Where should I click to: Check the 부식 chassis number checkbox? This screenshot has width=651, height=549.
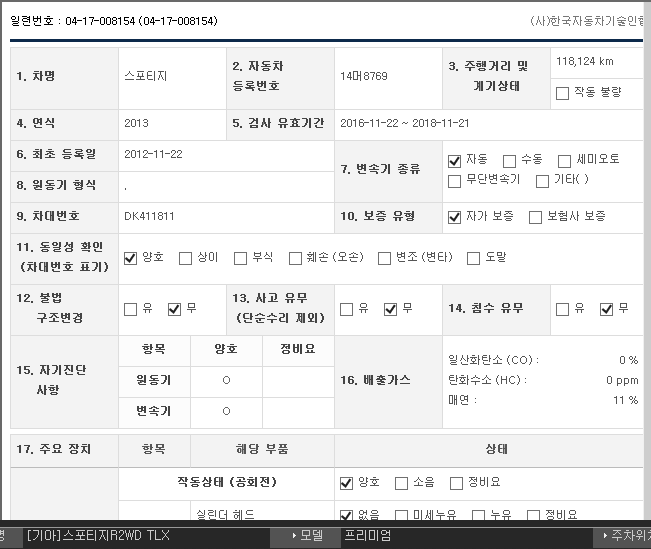240,259
